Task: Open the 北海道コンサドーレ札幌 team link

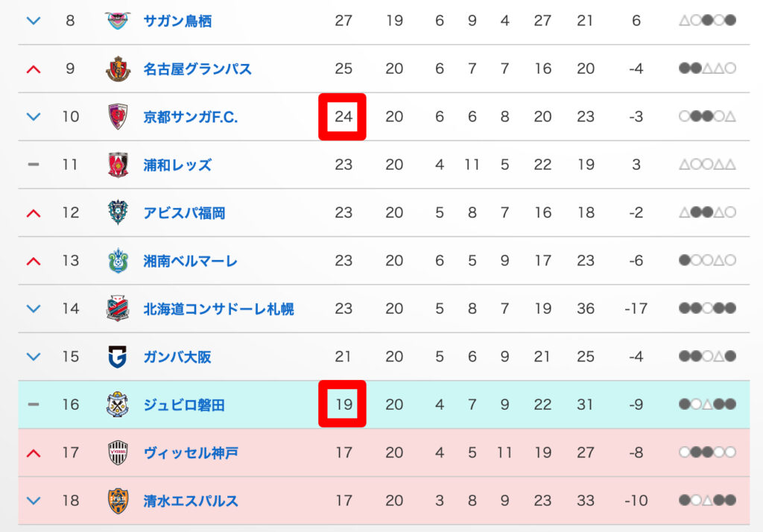Action: coord(218,308)
